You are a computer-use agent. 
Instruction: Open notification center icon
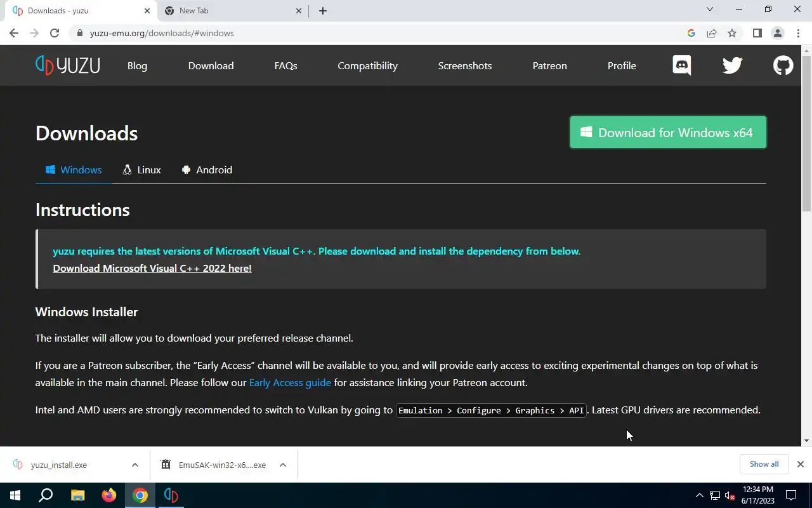click(x=791, y=495)
